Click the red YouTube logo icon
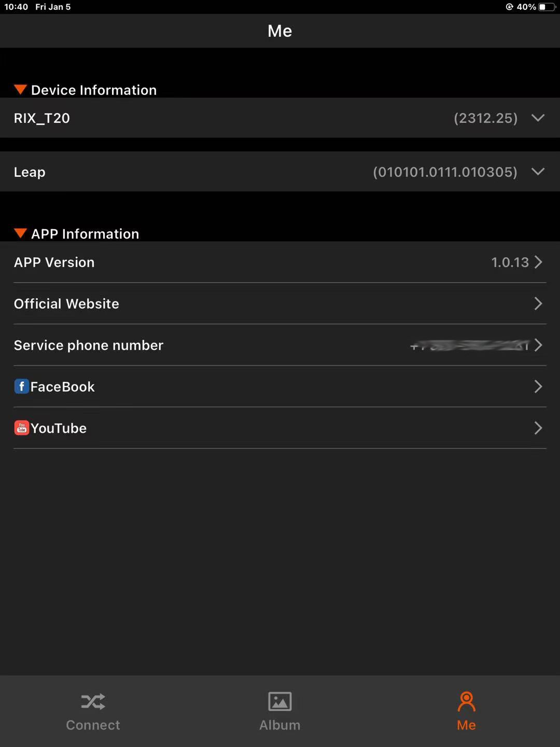Viewport: 560px width, 747px height. 21,428
